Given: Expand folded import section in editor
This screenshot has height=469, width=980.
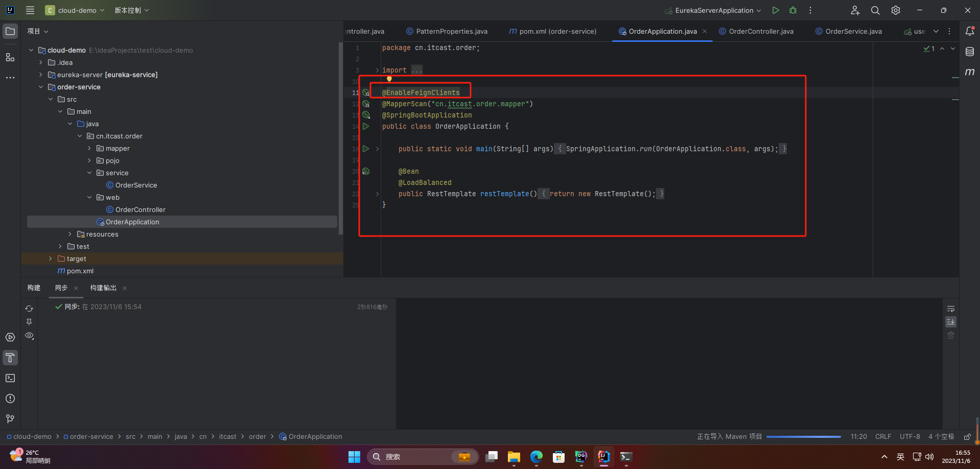Looking at the screenshot, I should (x=377, y=70).
